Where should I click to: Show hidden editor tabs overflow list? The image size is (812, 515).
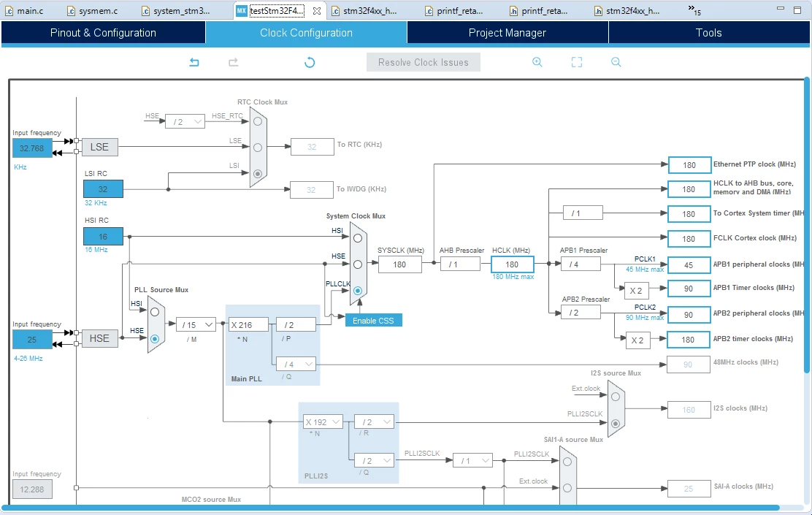point(694,9)
